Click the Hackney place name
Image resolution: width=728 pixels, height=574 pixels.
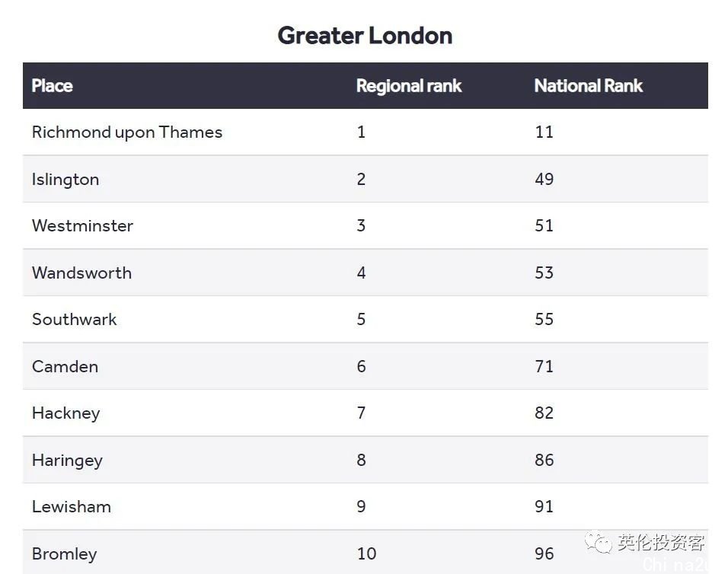[66, 413]
